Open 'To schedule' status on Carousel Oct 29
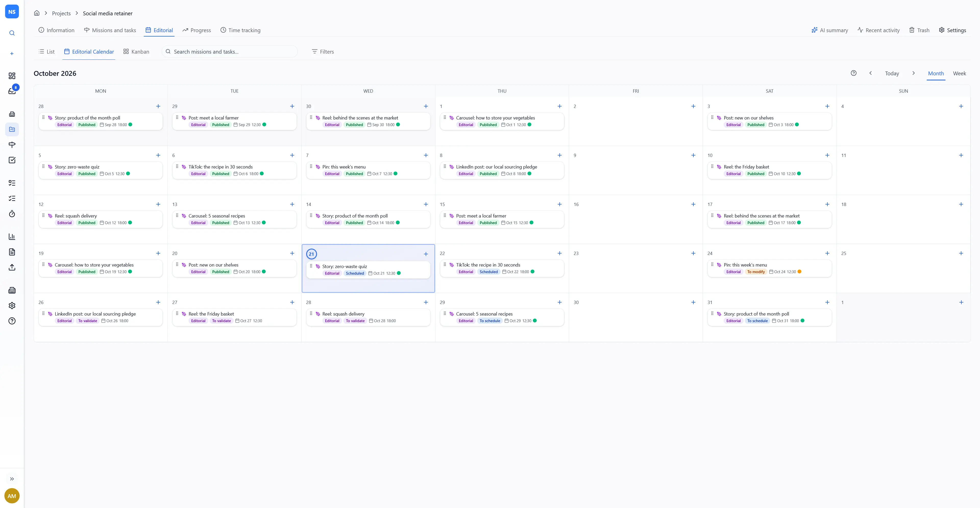The width and height of the screenshot is (980, 508). 490,321
